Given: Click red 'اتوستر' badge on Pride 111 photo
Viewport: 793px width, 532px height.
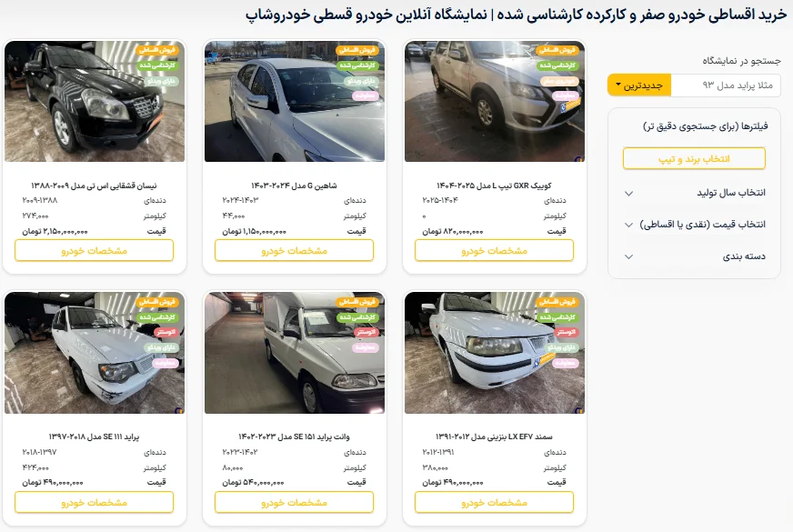Looking at the screenshot, I should click(166, 332).
